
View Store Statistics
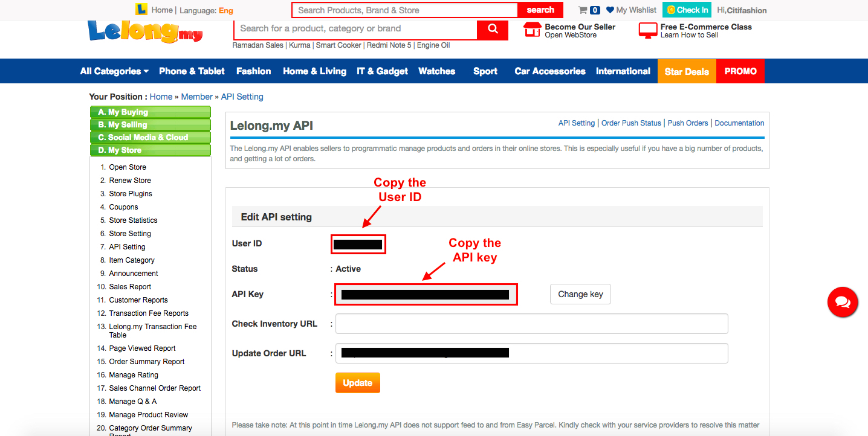134,220
